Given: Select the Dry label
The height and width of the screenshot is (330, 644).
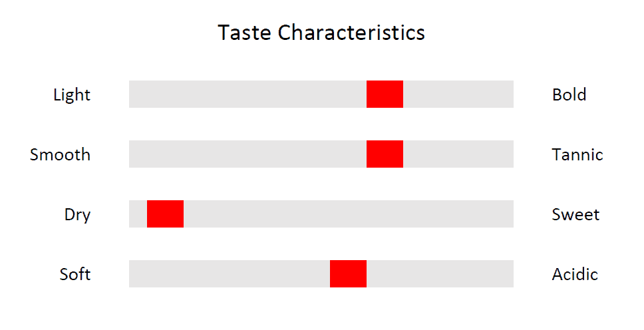Looking at the screenshot, I should (x=77, y=215).
